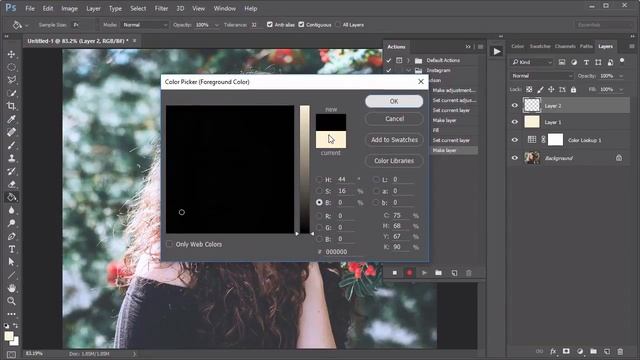Open the paint bucket Mode dropdown

coord(144,25)
